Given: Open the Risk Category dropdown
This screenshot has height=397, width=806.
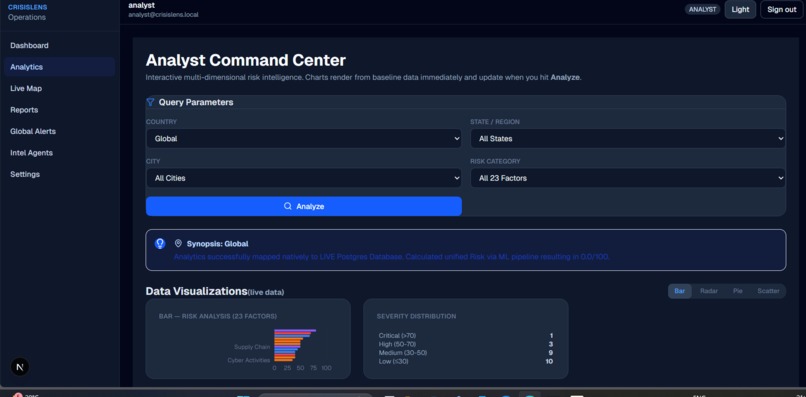Looking at the screenshot, I should [x=628, y=178].
